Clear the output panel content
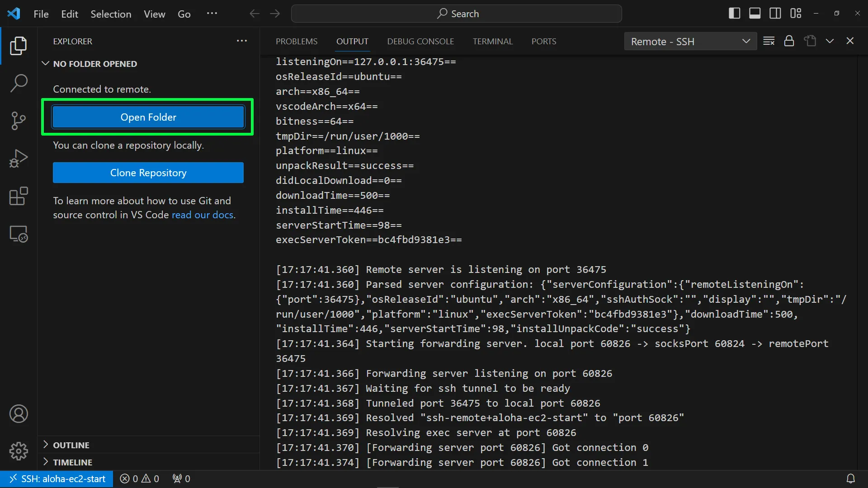 [769, 41]
